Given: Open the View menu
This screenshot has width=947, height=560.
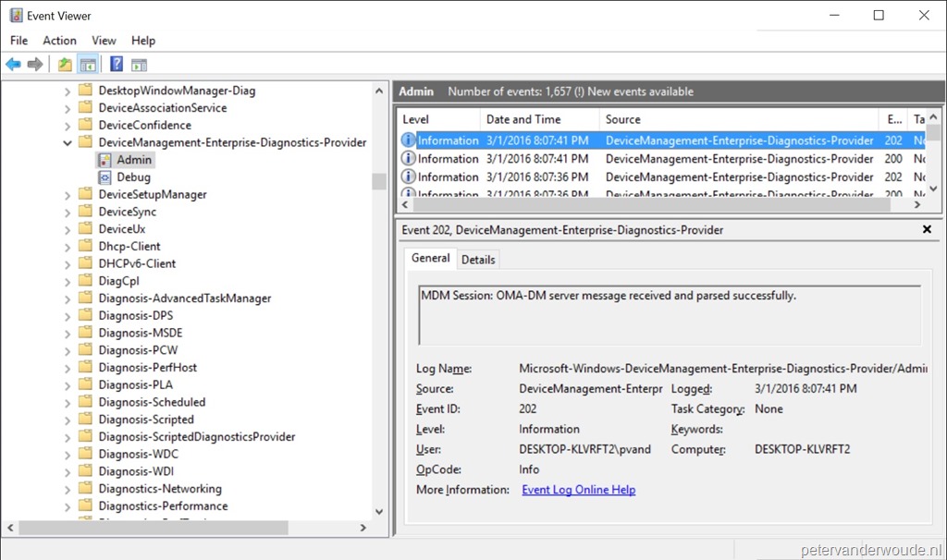Looking at the screenshot, I should (x=103, y=40).
